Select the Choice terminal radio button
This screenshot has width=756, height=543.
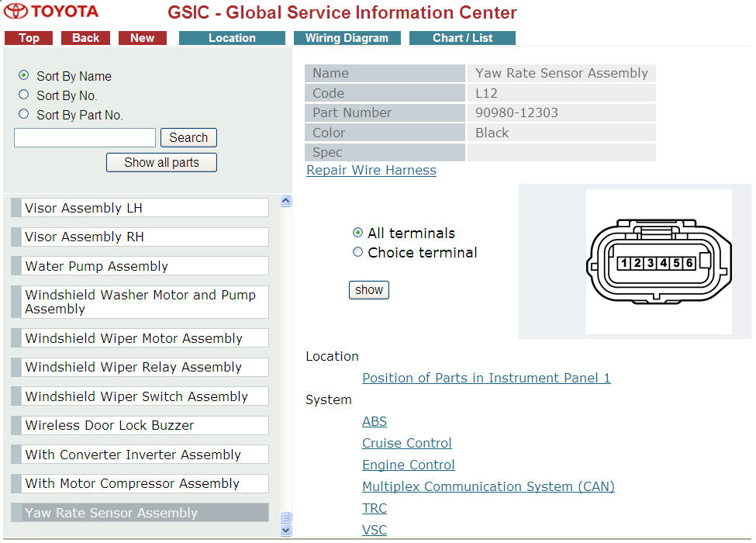tap(357, 252)
